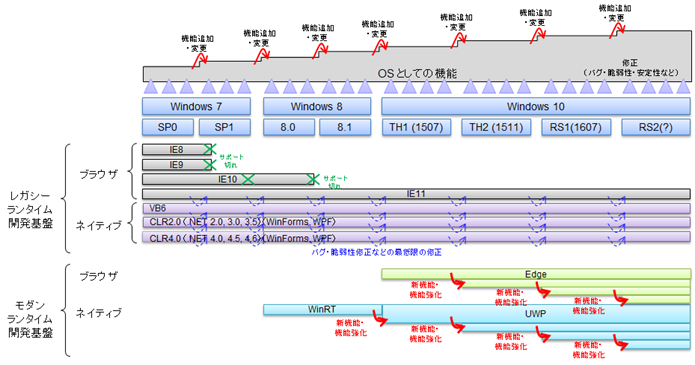Click the Windows 7 box
The image size is (695, 365).
tap(196, 106)
